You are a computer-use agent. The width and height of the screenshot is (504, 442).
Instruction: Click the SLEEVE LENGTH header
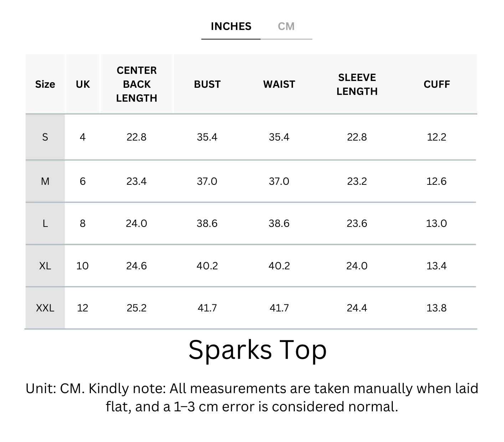point(357,85)
